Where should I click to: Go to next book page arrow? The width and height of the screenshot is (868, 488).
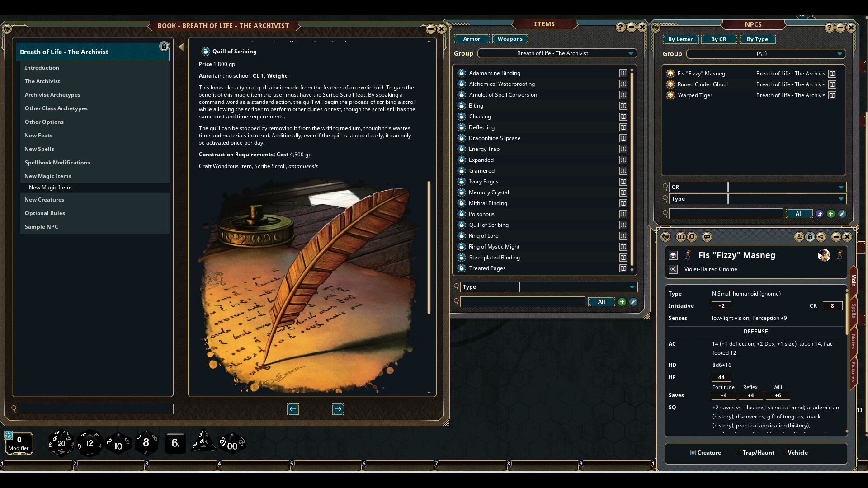pyautogui.click(x=338, y=409)
